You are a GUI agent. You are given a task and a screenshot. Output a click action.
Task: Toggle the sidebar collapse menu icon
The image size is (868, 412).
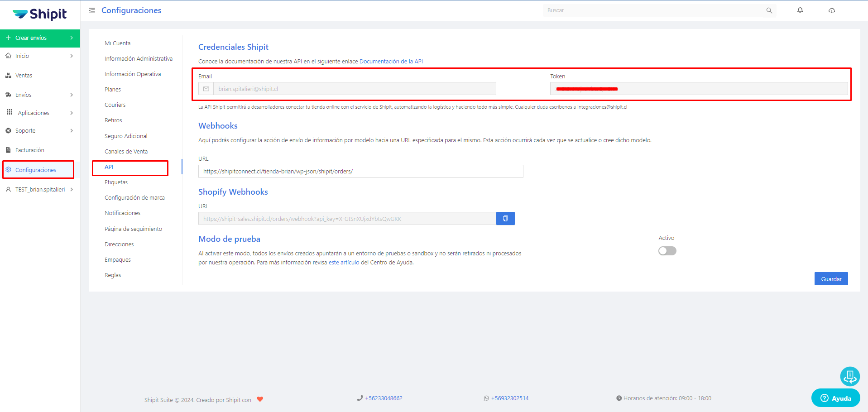92,10
